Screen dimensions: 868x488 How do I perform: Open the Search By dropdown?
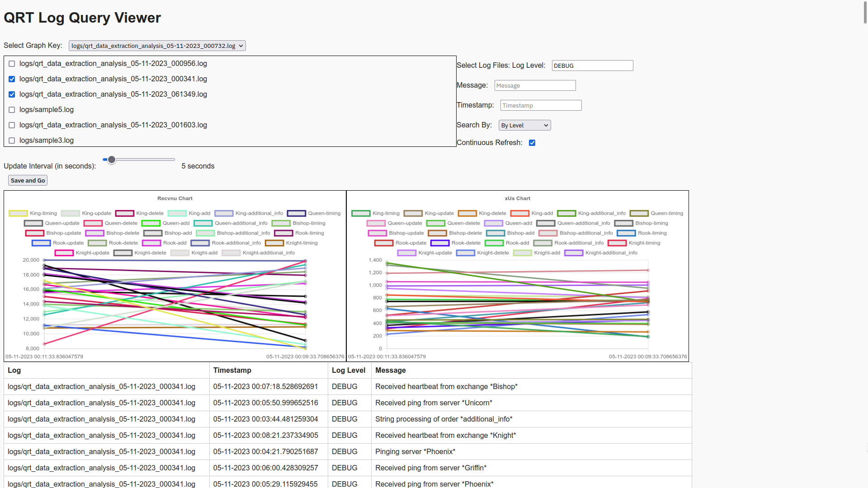pyautogui.click(x=524, y=125)
